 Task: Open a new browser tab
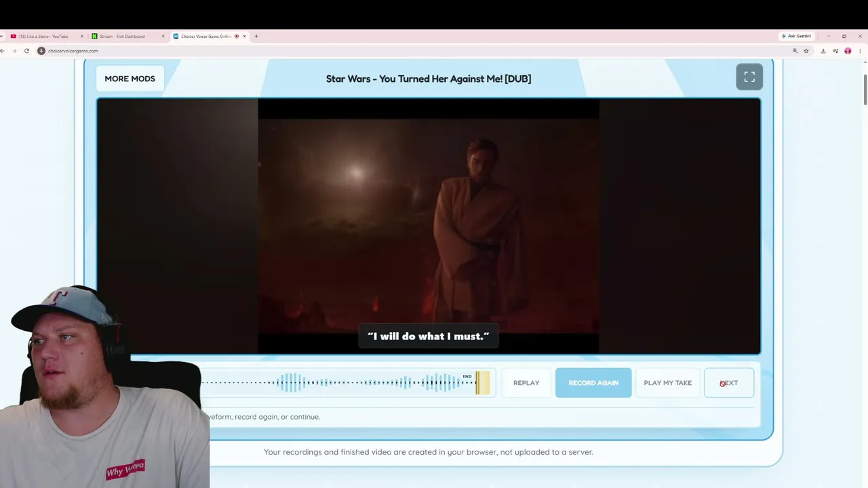tap(256, 36)
